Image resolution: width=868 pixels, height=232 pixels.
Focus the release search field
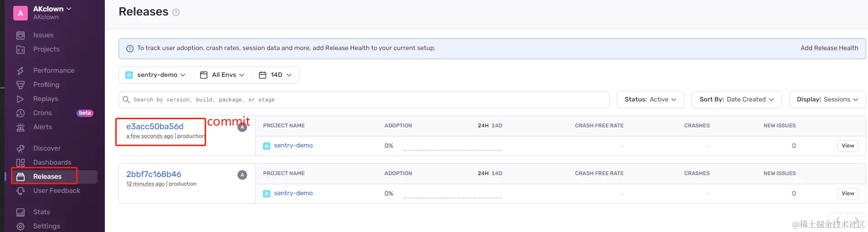pos(365,100)
